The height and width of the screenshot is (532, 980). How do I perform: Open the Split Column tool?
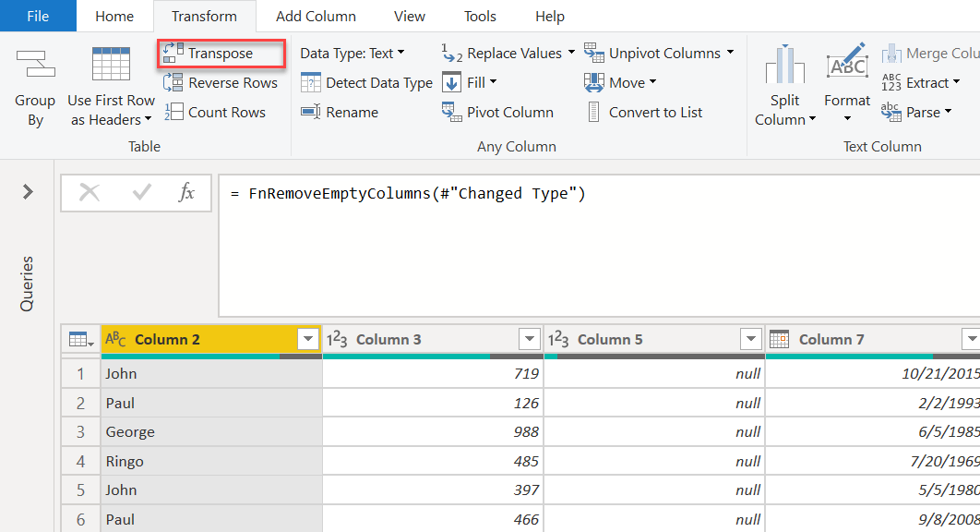pos(785,85)
